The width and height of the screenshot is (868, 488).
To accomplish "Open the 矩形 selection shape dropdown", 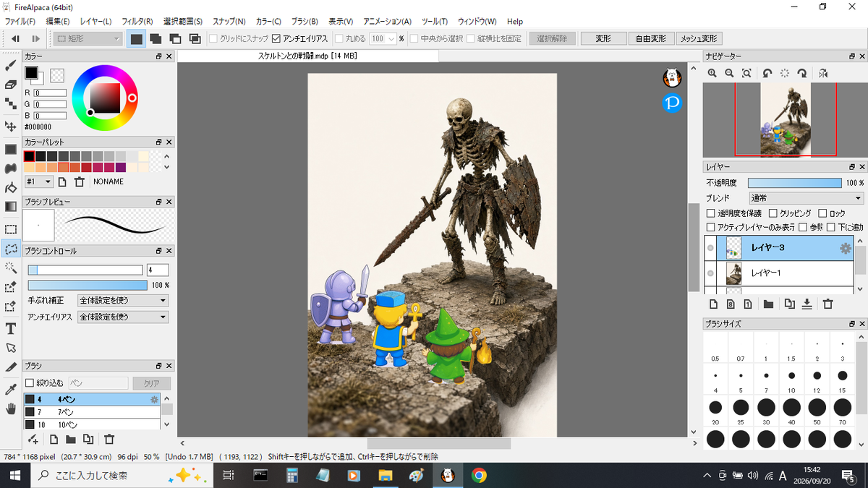I will pyautogui.click(x=88, y=38).
